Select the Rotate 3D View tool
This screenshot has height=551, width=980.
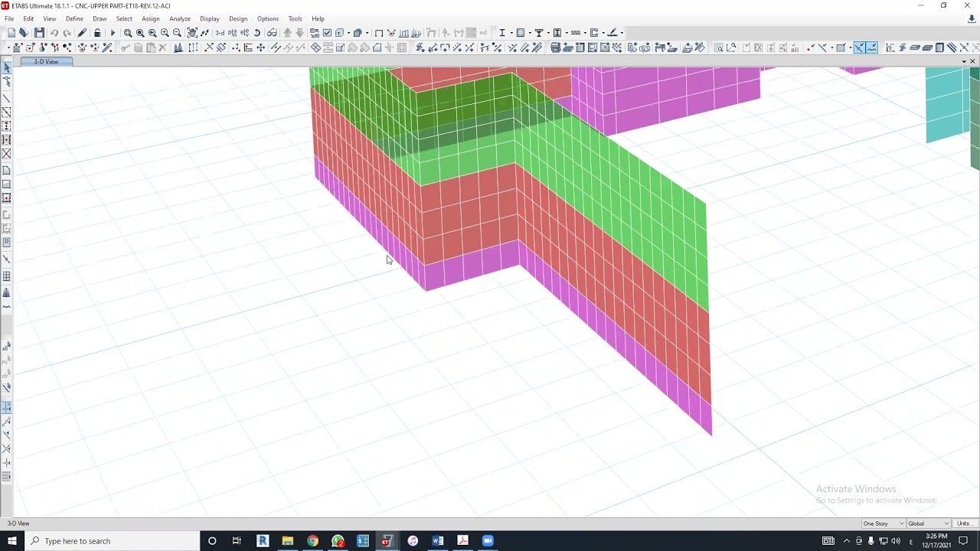click(257, 33)
